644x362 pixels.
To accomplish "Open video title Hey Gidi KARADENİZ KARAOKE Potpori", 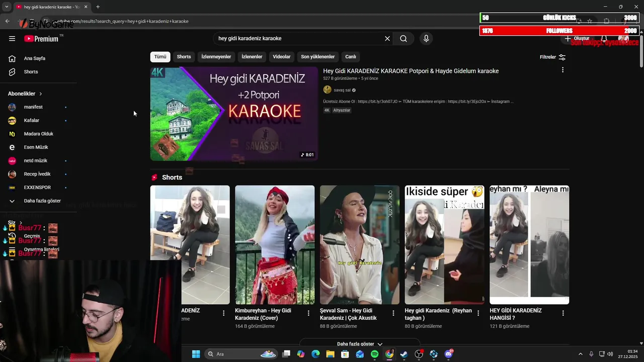I will 411,71.
